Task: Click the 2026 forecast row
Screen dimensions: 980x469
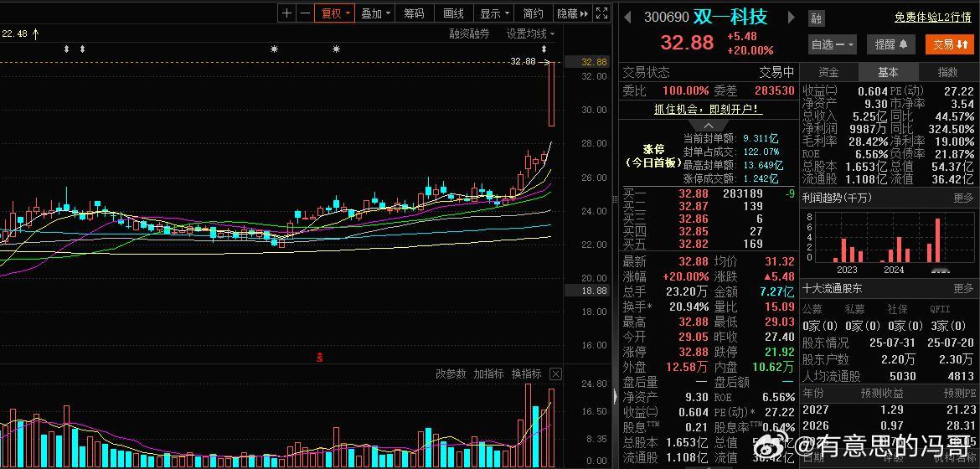Action: click(x=888, y=425)
